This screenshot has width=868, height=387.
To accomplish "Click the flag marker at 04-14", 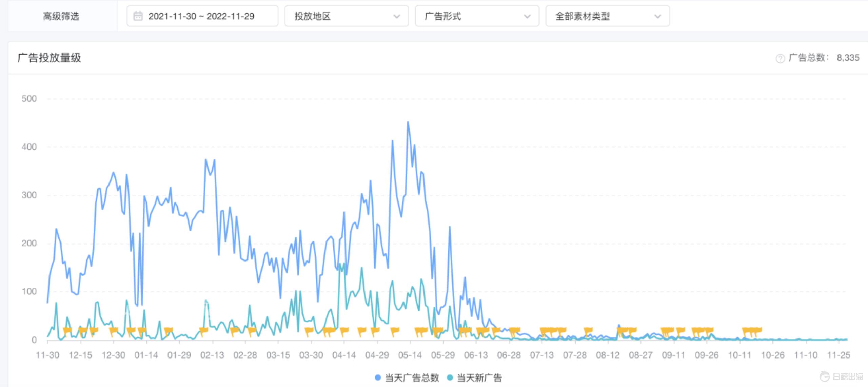I will 344,331.
